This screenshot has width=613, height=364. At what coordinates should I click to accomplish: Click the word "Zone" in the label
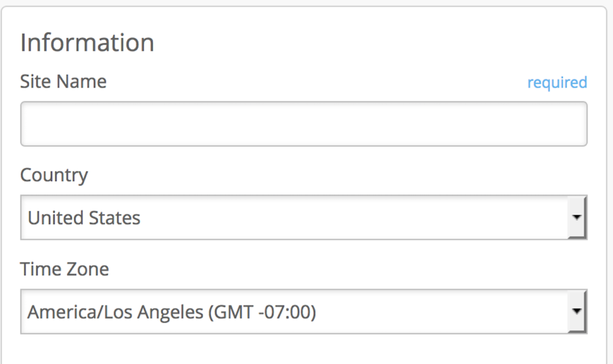point(87,269)
